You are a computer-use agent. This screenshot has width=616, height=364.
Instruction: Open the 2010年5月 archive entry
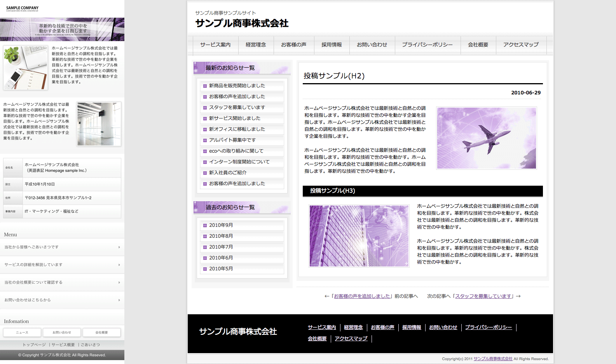[221, 269]
